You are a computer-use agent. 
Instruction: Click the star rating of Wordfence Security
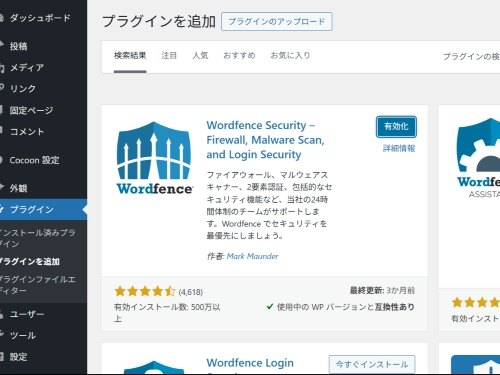[x=145, y=291]
